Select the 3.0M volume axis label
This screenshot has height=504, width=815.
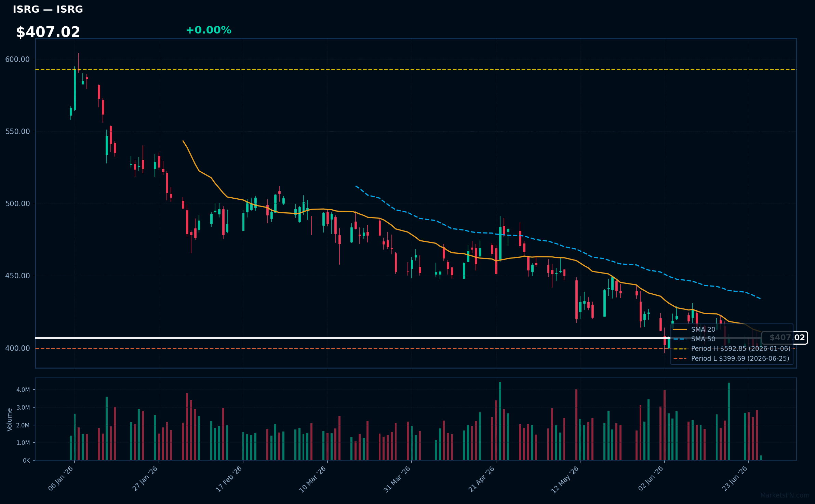(23, 407)
